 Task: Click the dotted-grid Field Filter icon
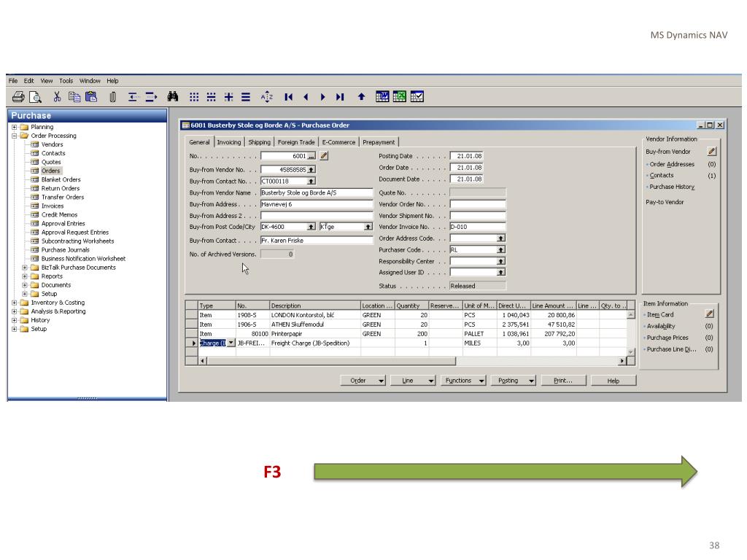(x=194, y=97)
